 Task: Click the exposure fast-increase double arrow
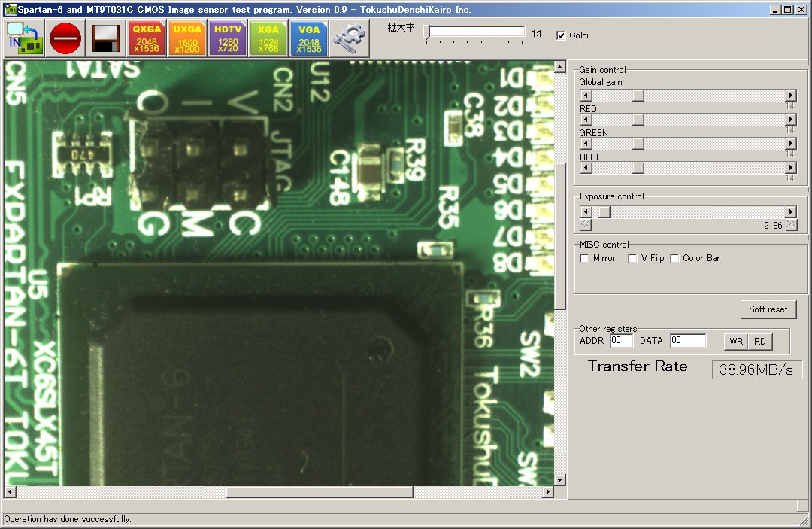click(x=791, y=225)
